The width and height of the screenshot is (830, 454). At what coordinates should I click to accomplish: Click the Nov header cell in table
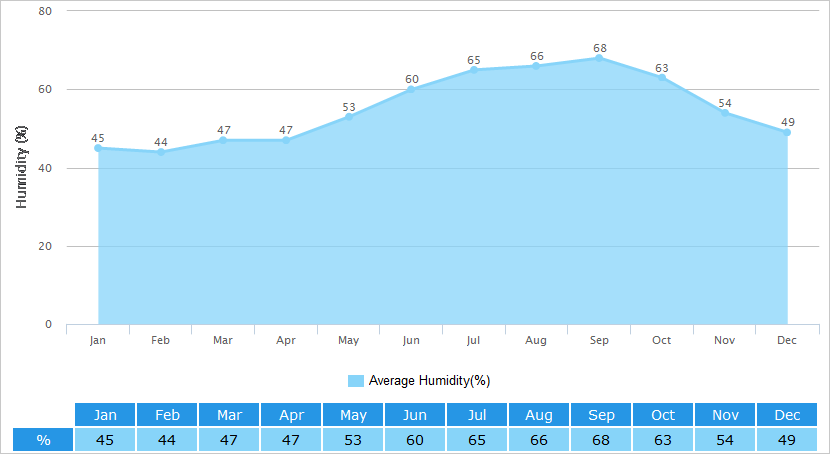pos(724,415)
